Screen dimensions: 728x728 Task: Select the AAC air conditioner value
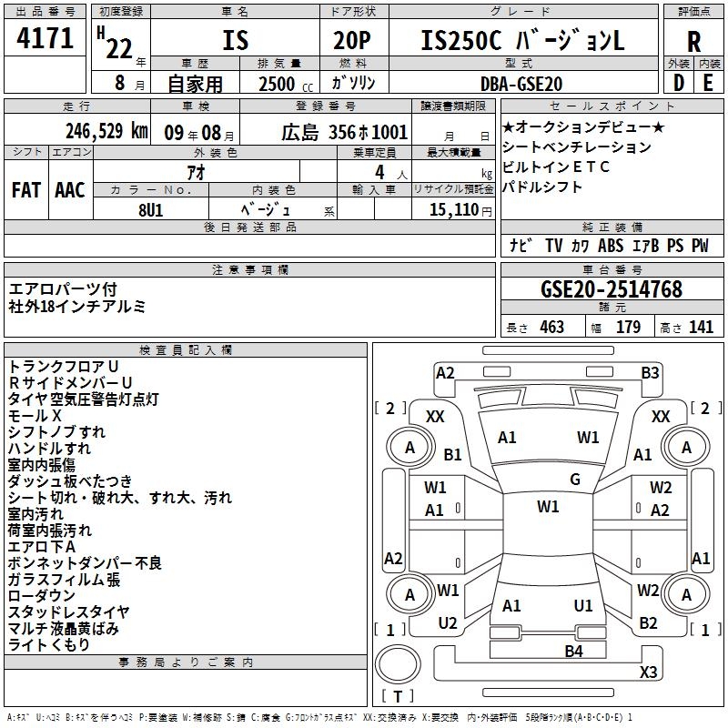coord(69,189)
